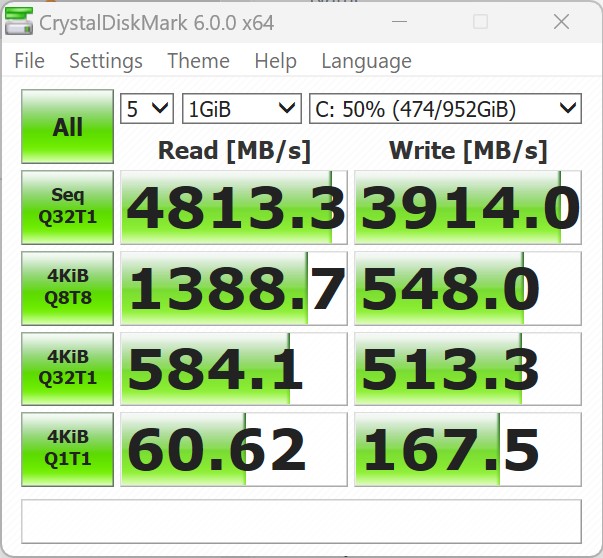The image size is (603, 558).
Task: Click the CrystalDiskMark app icon in title bar
Action: 18,22
